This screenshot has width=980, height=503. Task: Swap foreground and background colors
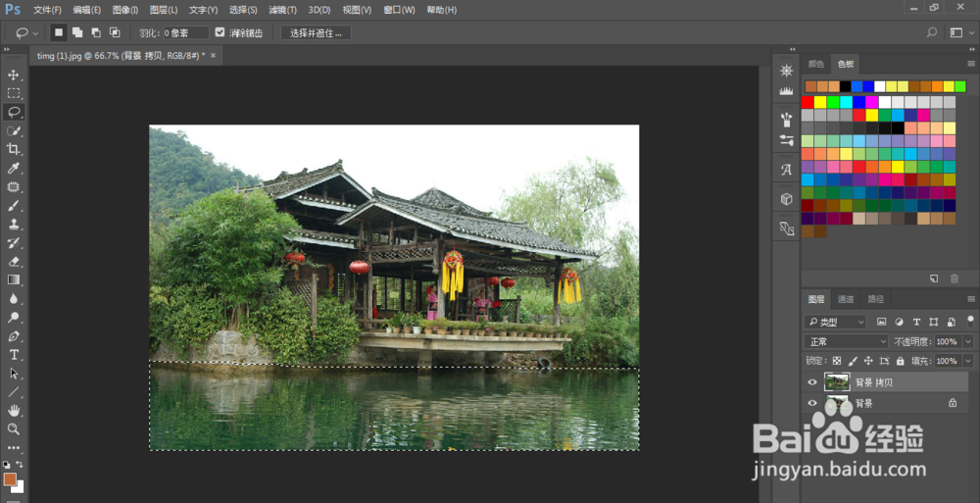pyautogui.click(x=20, y=464)
